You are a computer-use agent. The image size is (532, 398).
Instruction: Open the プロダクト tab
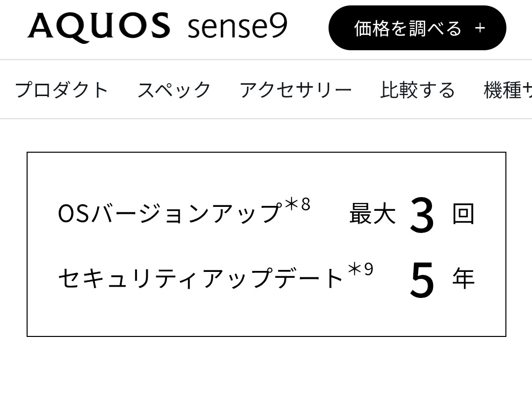[x=62, y=90]
